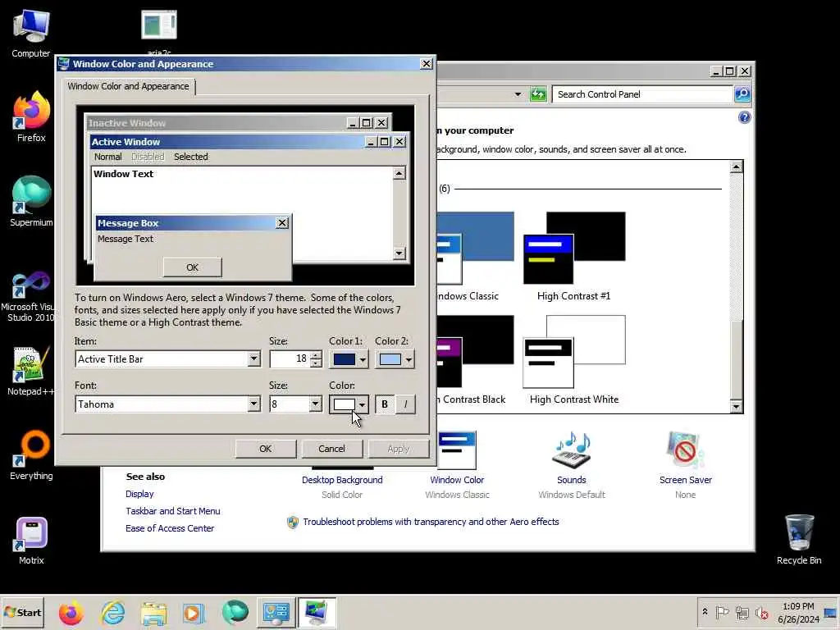Click the white font Color swatch

pos(344,404)
